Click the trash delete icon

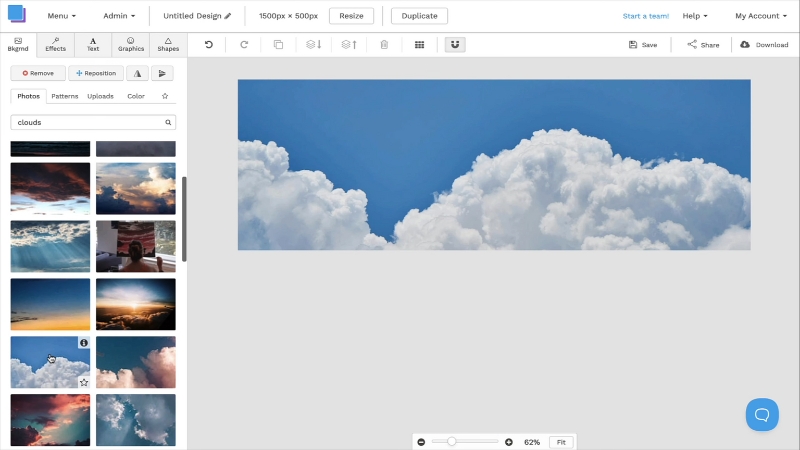[x=384, y=45]
